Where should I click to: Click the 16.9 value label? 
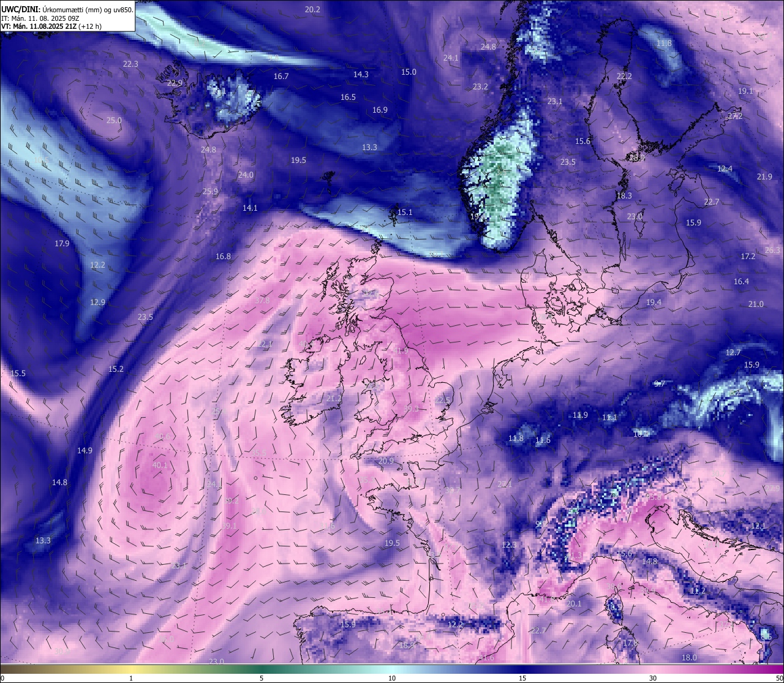(380, 110)
